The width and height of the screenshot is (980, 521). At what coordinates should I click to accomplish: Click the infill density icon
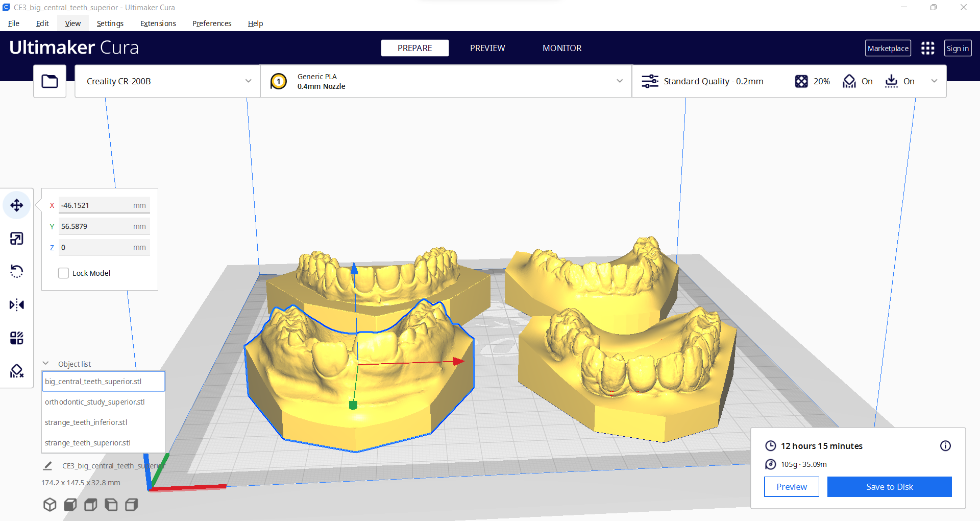(801, 81)
